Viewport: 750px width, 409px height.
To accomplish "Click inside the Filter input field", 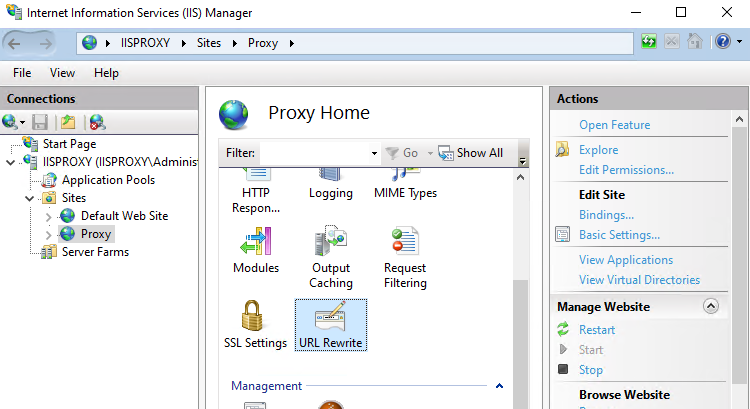I will pos(315,153).
